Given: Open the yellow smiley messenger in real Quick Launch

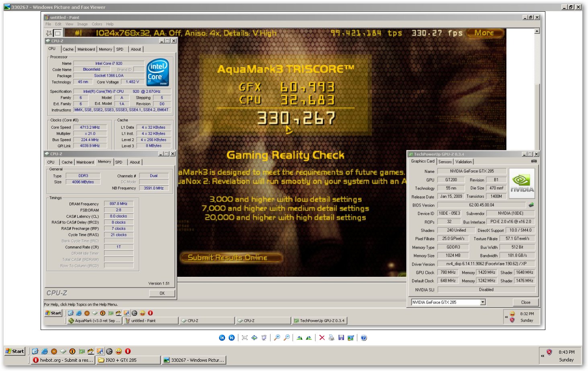Looking at the screenshot, I should (x=119, y=351).
